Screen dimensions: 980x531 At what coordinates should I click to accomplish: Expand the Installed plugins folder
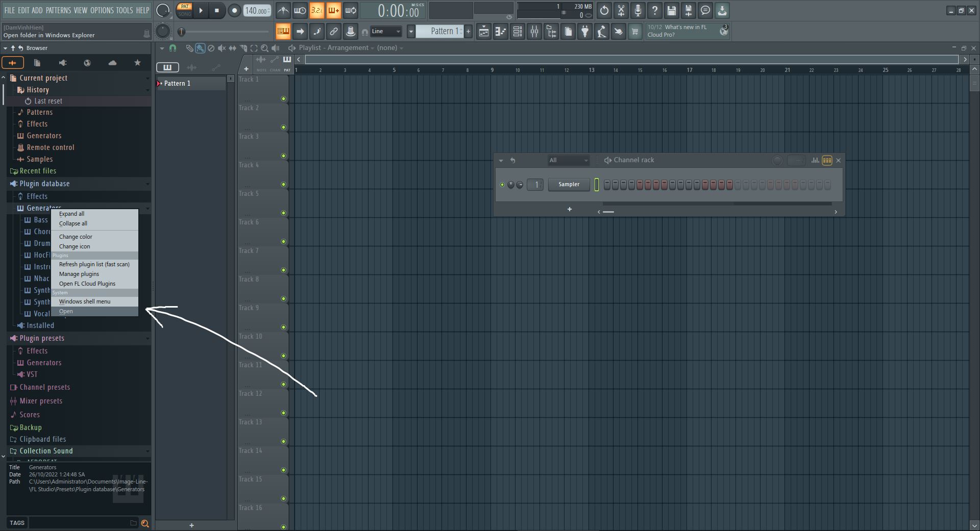click(x=40, y=325)
